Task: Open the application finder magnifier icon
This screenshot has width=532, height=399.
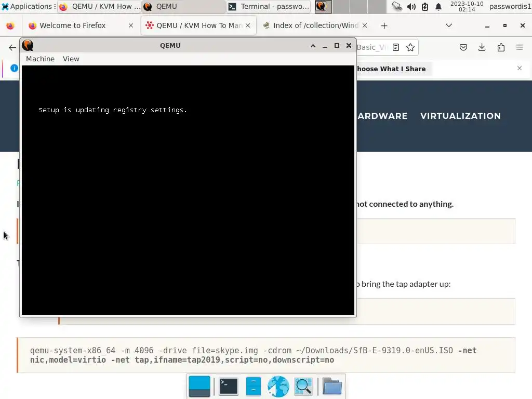Action: click(303, 387)
